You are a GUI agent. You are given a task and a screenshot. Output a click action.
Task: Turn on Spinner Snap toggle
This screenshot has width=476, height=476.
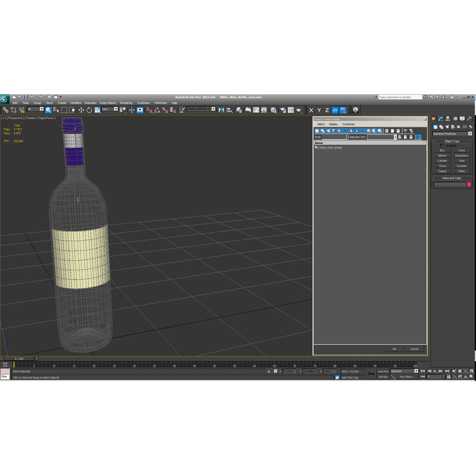pos(173,110)
